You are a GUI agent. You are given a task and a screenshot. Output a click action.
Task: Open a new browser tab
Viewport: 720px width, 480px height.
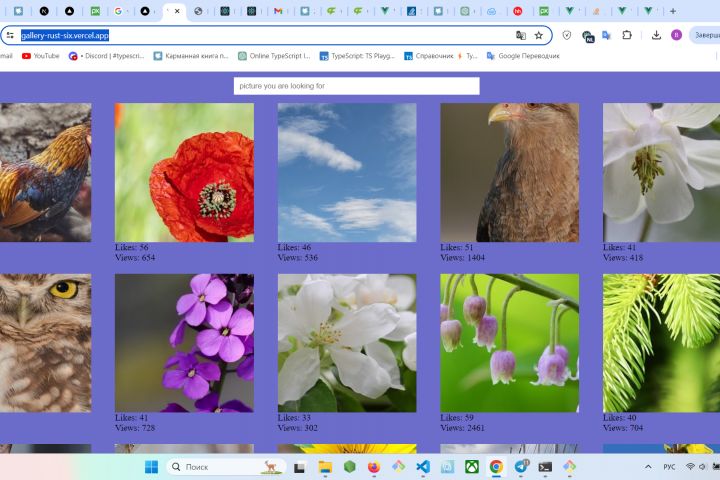[673, 11]
